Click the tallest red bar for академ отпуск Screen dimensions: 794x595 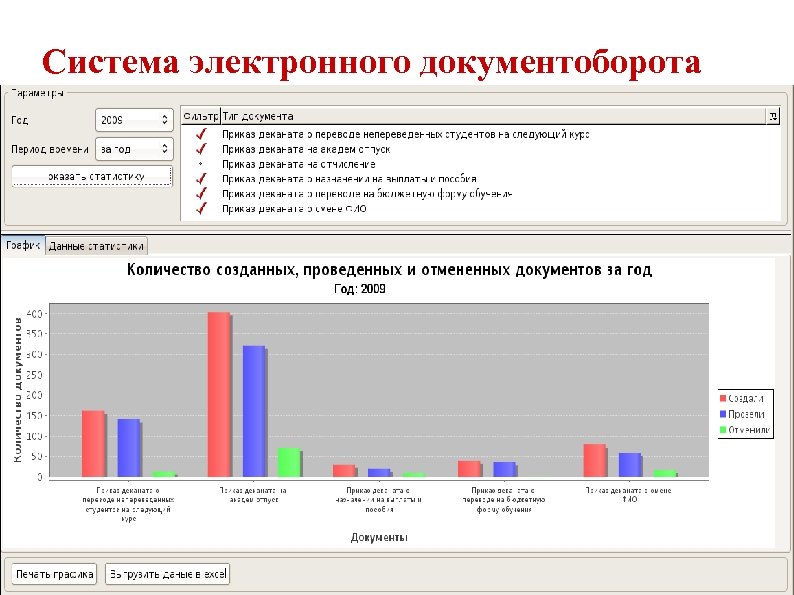pos(219,394)
